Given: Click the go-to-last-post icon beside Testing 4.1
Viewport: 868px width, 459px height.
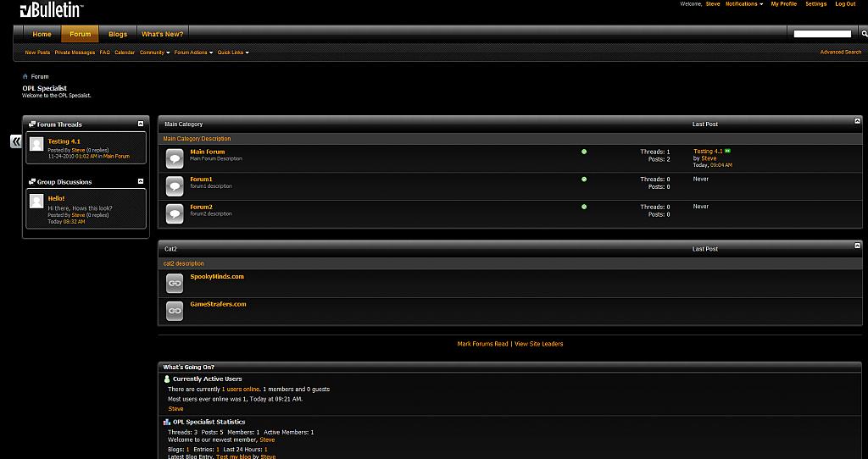Looking at the screenshot, I should point(727,151).
